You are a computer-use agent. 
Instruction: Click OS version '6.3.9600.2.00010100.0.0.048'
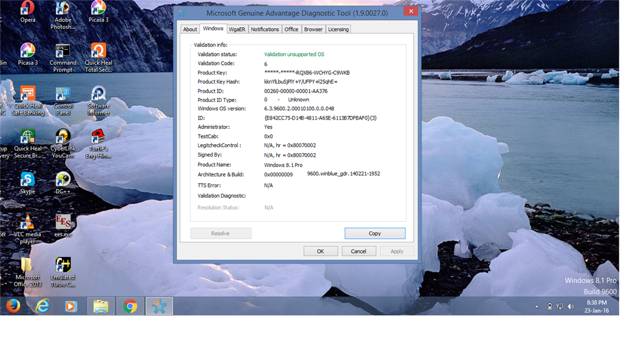[x=299, y=108]
